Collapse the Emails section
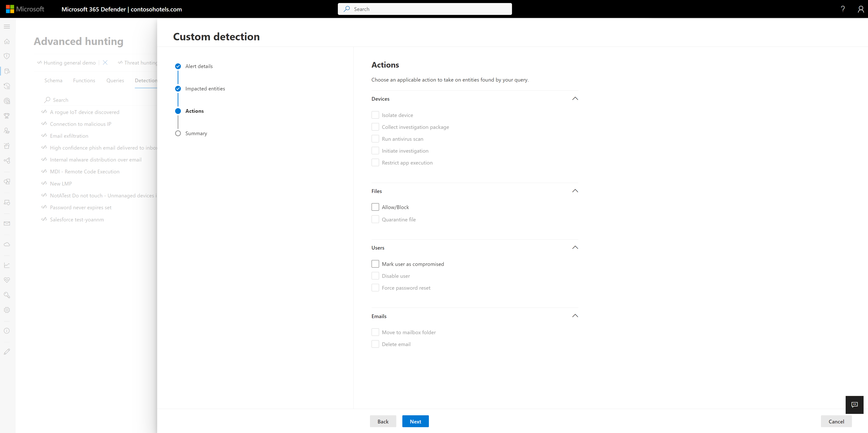This screenshot has height=433, width=868. (x=575, y=316)
